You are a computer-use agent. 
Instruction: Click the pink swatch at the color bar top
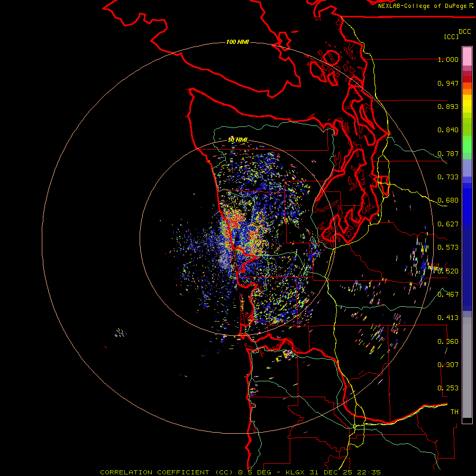point(467,56)
